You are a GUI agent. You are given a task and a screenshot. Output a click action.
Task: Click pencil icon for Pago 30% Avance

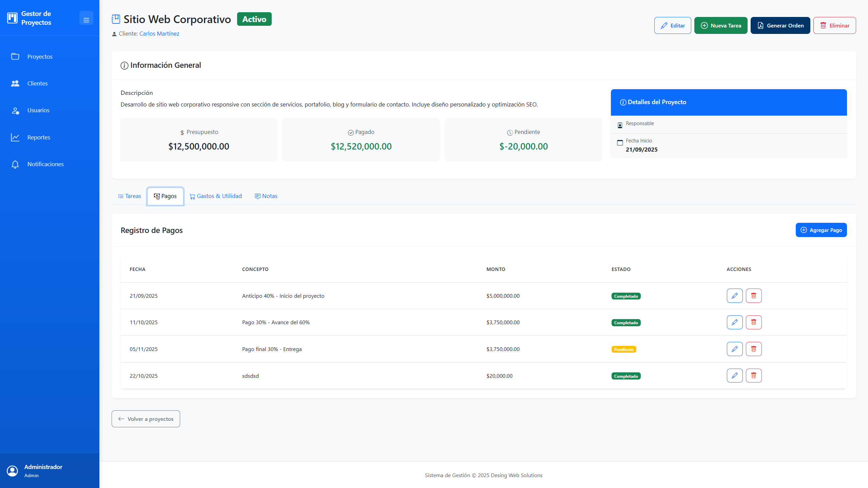coord(734,322)
